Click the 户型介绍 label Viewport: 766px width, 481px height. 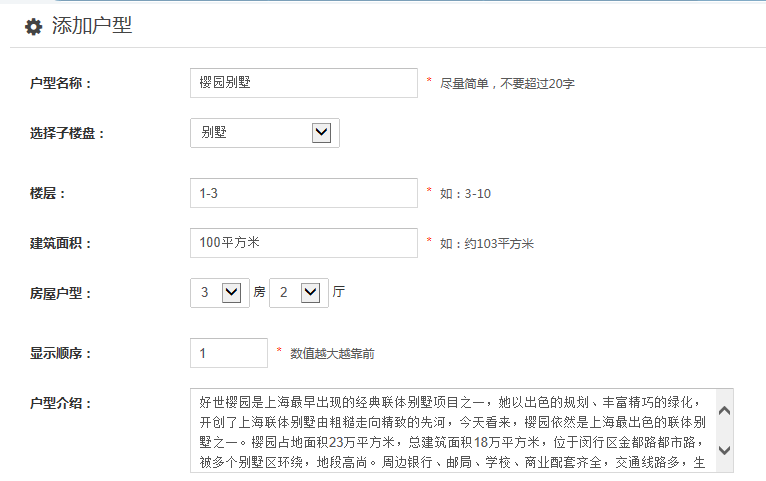[x=61, y=403]
